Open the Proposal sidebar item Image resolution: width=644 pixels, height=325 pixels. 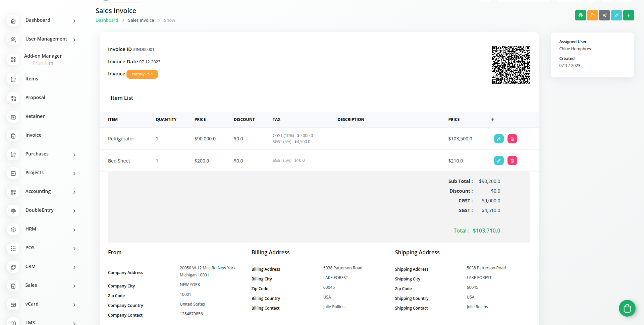[35, 98]
